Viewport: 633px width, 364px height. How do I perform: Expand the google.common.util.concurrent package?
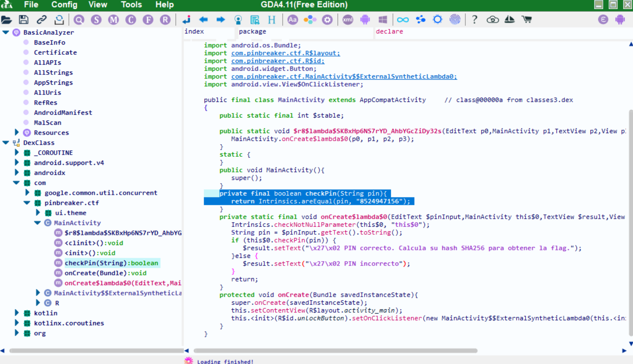(x=27, y=192)
